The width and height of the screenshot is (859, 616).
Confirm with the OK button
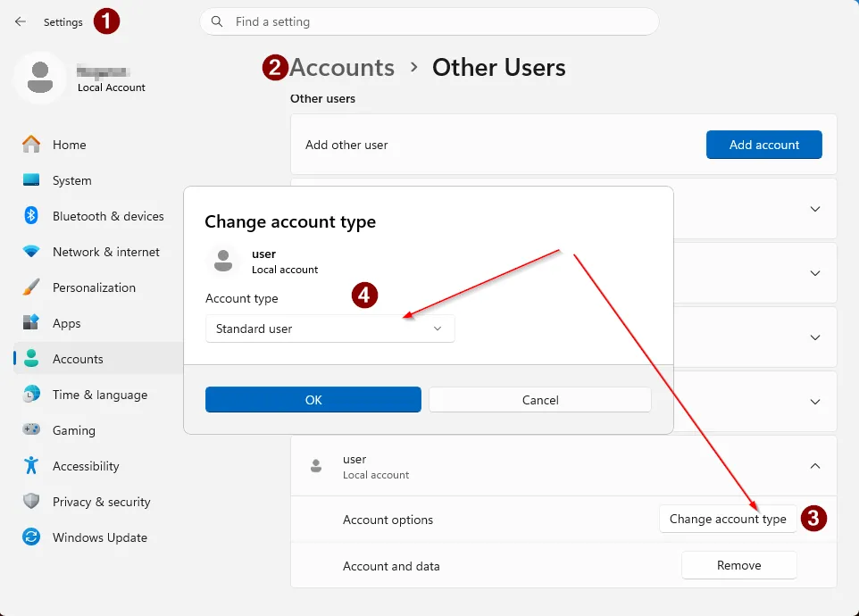click(313, 400)
